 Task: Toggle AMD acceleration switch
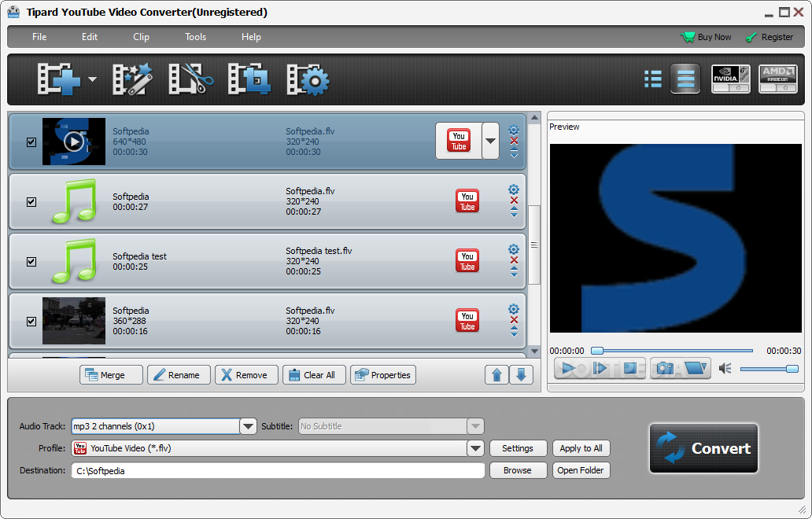click(778, 79)
